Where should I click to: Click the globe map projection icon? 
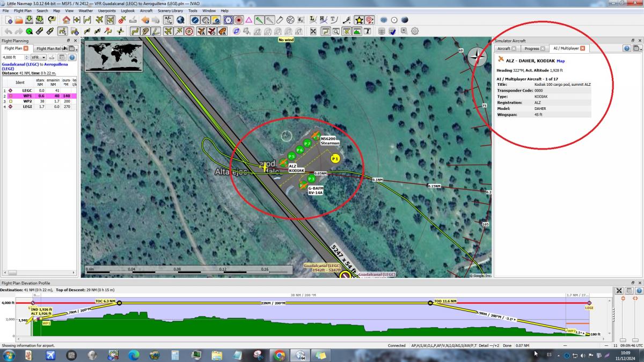coord(180,20)
